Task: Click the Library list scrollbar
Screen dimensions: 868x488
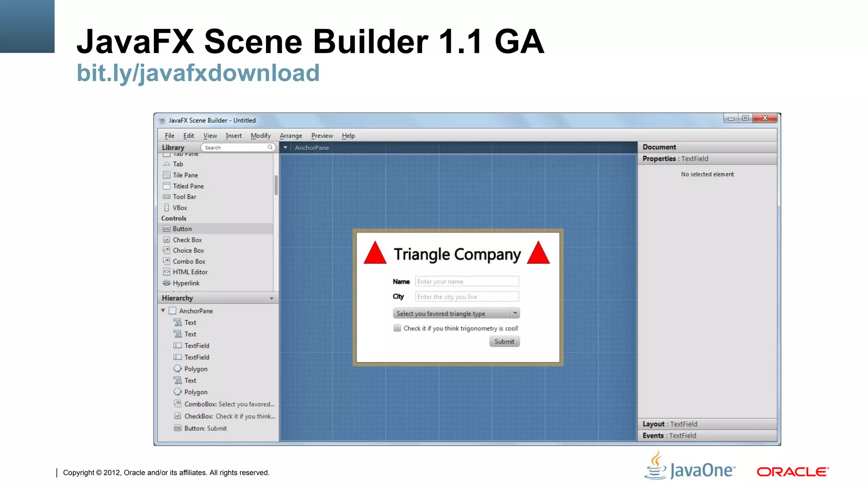Action: click(276, 185)
